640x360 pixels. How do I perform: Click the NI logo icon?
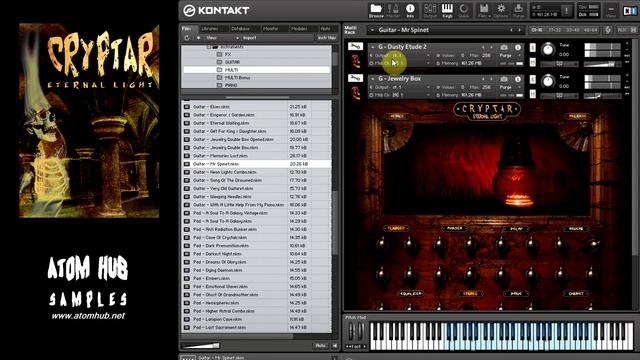click(x=629, y=11)
